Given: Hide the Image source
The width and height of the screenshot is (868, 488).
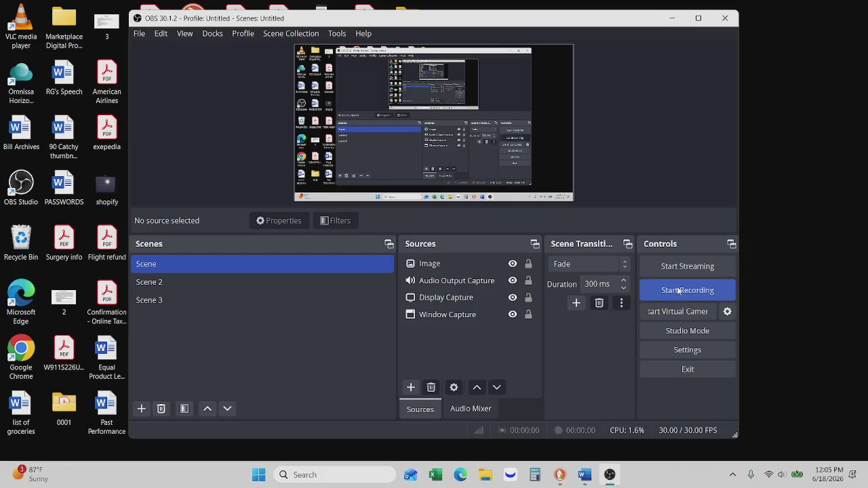Looking at the screenshot, I should point(512,264).
